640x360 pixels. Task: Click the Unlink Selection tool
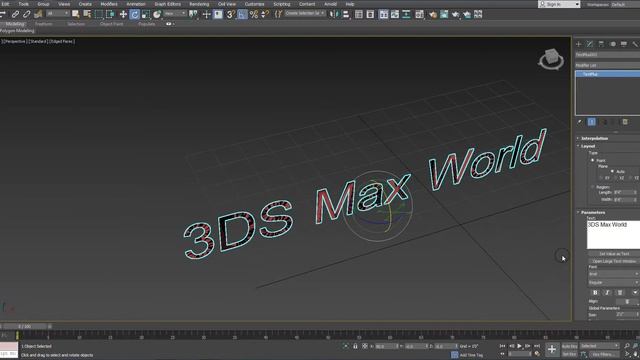[x=27, y=14]
